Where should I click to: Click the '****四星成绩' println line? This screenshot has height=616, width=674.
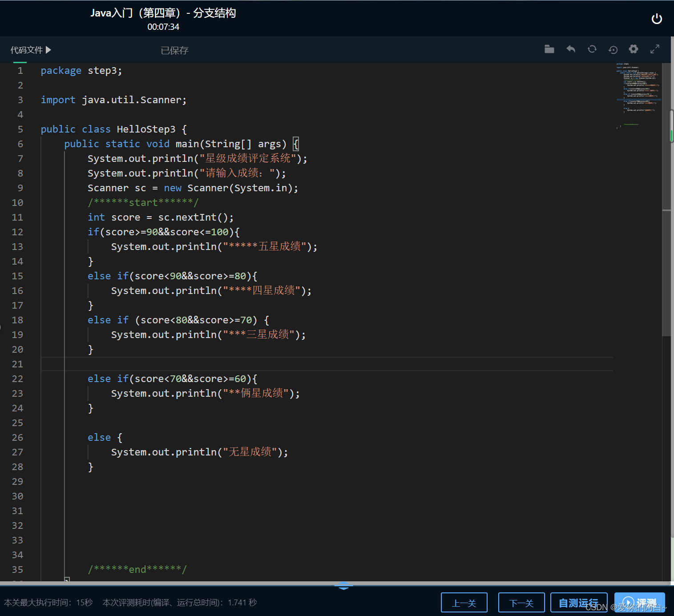click(211, 290)
